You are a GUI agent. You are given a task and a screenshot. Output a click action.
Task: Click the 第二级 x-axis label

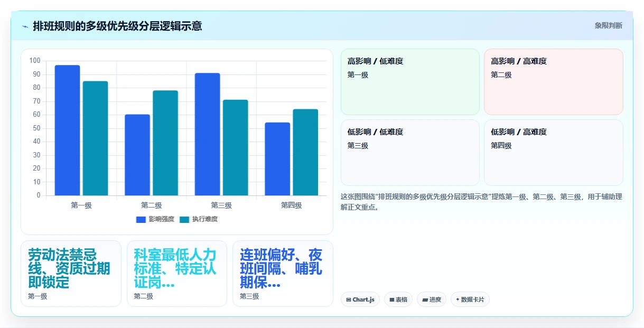pyautogui.click(x=152, y=205)
